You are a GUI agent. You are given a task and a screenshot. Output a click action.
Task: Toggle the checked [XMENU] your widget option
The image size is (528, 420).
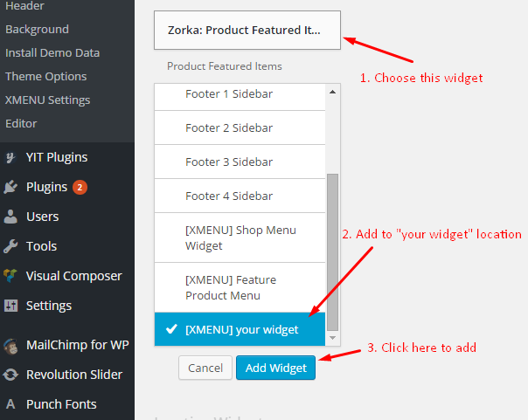(240, 329)
